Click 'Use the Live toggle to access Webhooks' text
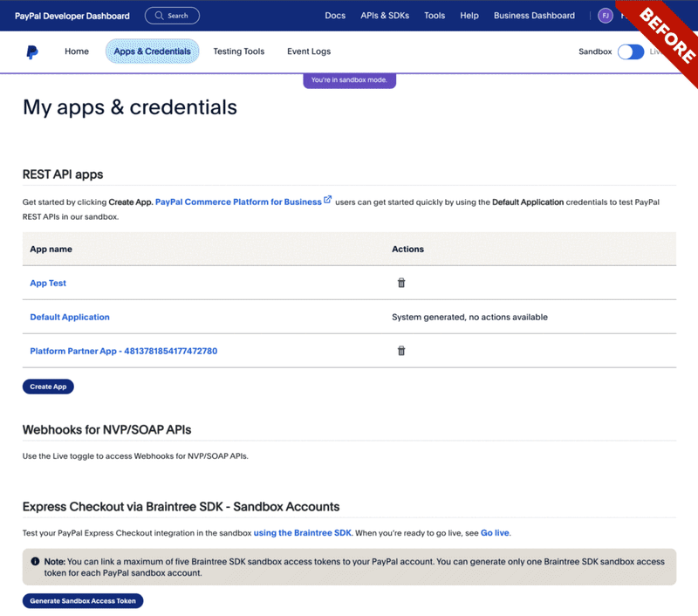The height and width of the screenshot is (616, 698). (135, 456)
